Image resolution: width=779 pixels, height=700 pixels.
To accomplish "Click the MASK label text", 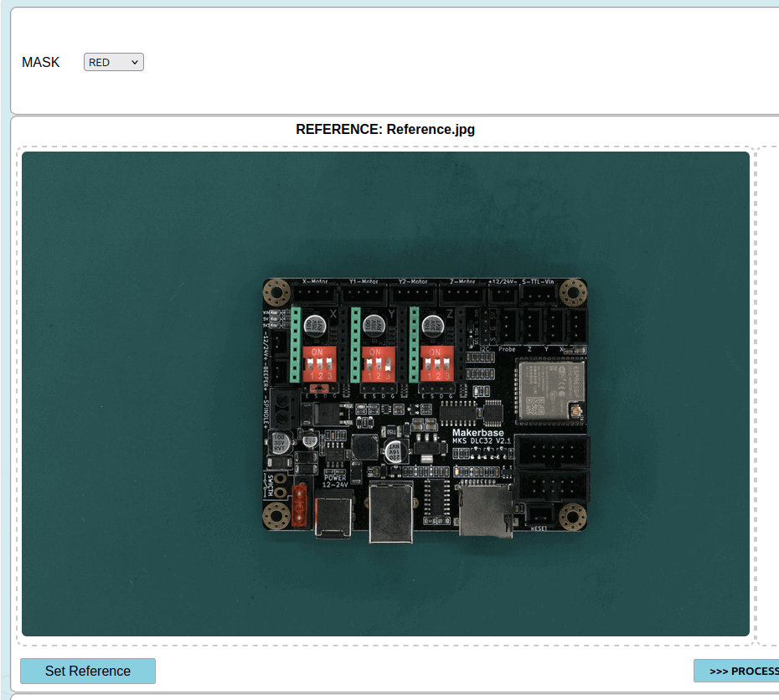I will (x=41, y=62).
